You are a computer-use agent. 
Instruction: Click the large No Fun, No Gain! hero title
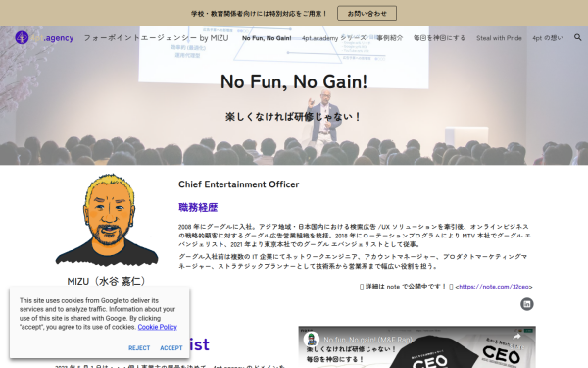294,81
